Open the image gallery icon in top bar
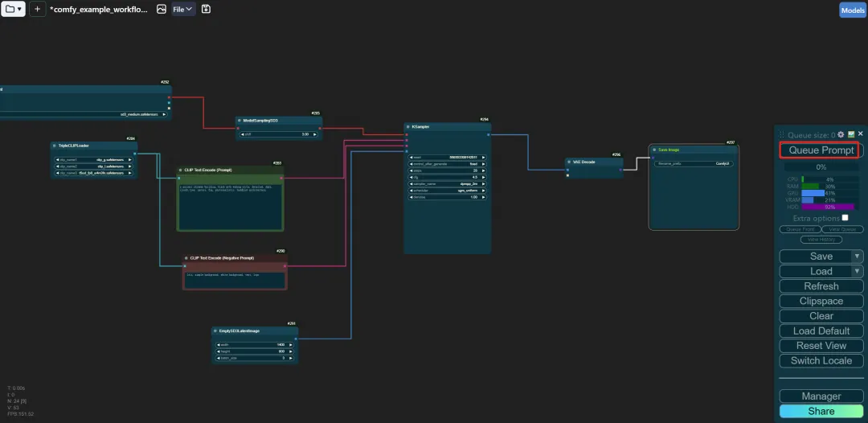The image size is (868, 423). coord(161,9)
